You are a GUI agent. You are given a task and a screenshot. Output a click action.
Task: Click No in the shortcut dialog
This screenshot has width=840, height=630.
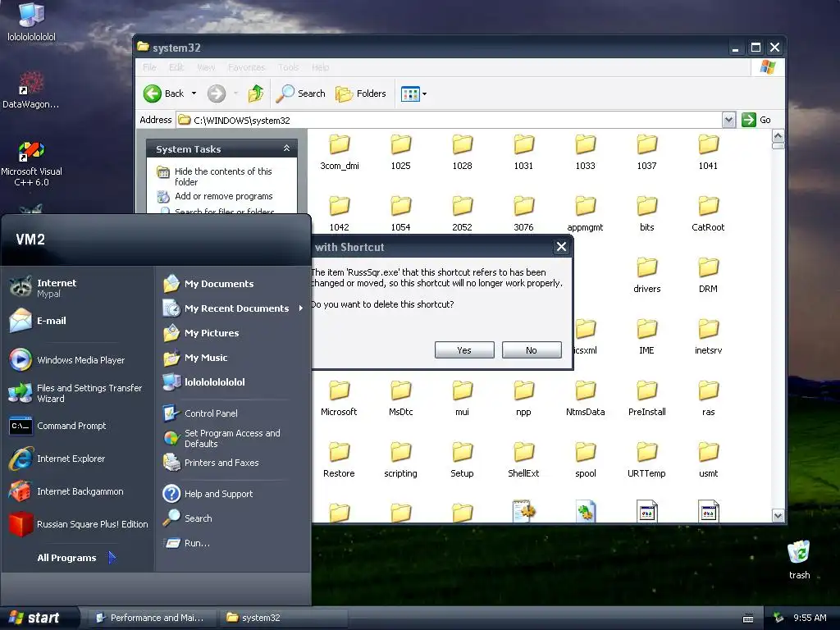pos(532,349)
